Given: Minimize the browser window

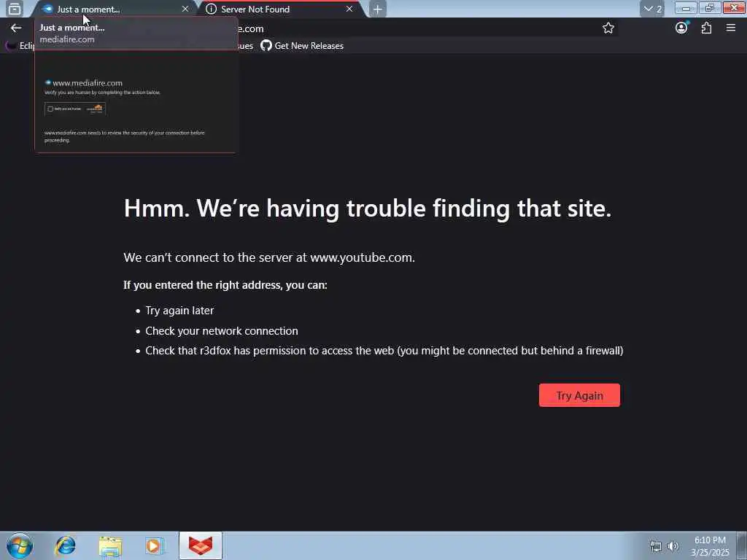Looking at the screenshot, I should [x=686, y=8].
